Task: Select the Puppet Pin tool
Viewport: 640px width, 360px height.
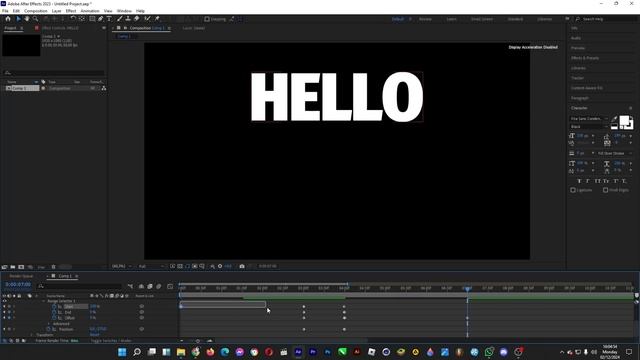Action: point(157,19)
